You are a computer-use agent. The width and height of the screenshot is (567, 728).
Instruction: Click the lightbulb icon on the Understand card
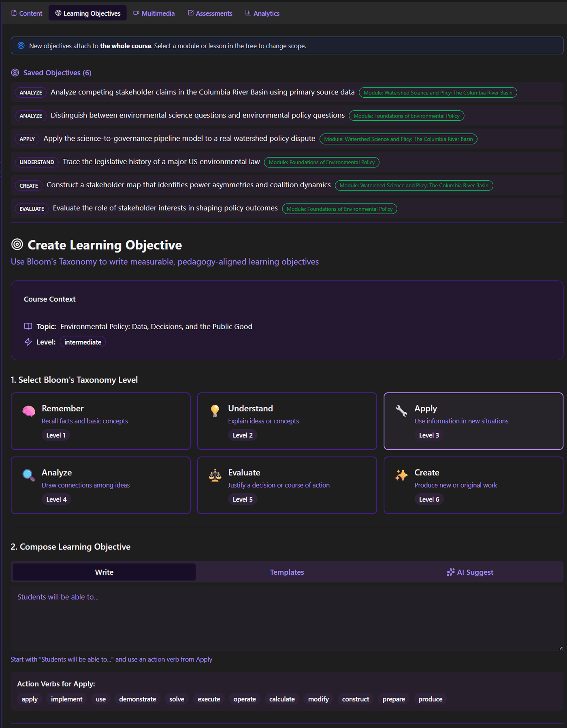point(215,411)
